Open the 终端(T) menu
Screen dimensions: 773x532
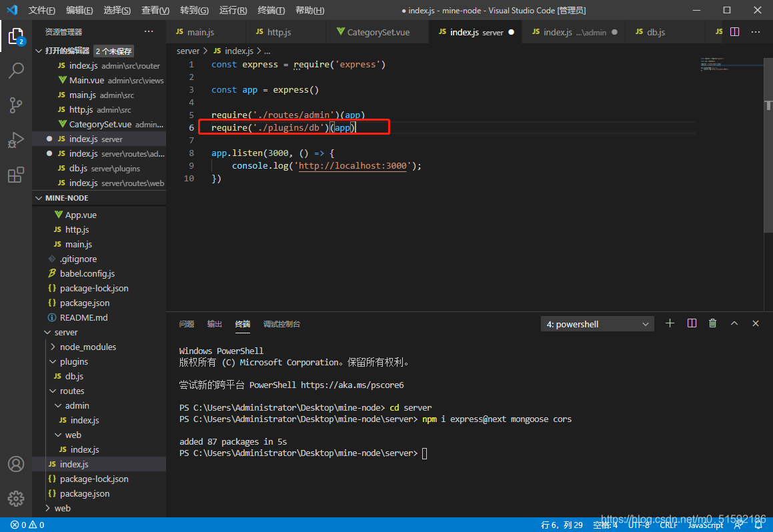click(x=271, y=10)
